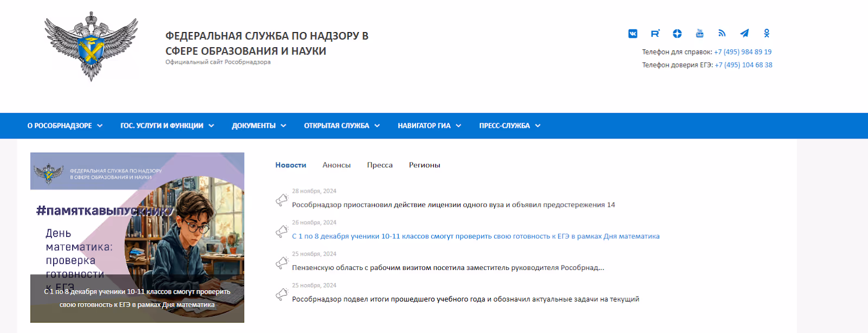Screen dimensions: 868x333
Task: Open news about Пензенскую область visit
Action: tap(448, 268)
